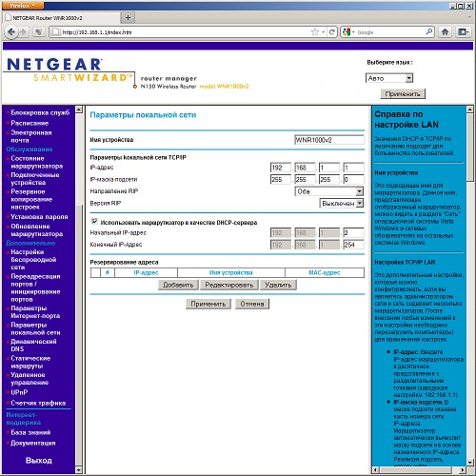The image size is (476, 476).
Task: Select the NETGEAR Router WNR1000v2 tab
Action: tap(61, 18)
